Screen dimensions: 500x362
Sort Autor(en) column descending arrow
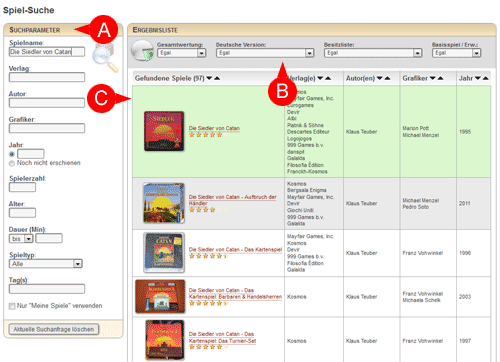pos(379,78)
